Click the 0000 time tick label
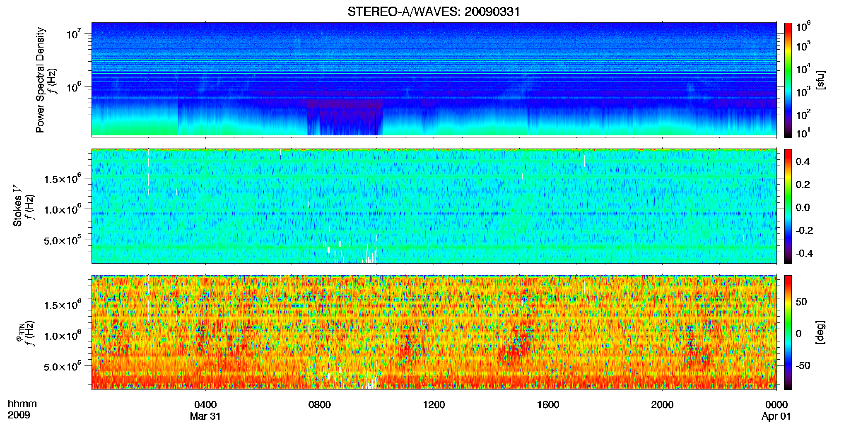Screen dimensions: 868x447 pyautogui.click(x=776, y=404)
